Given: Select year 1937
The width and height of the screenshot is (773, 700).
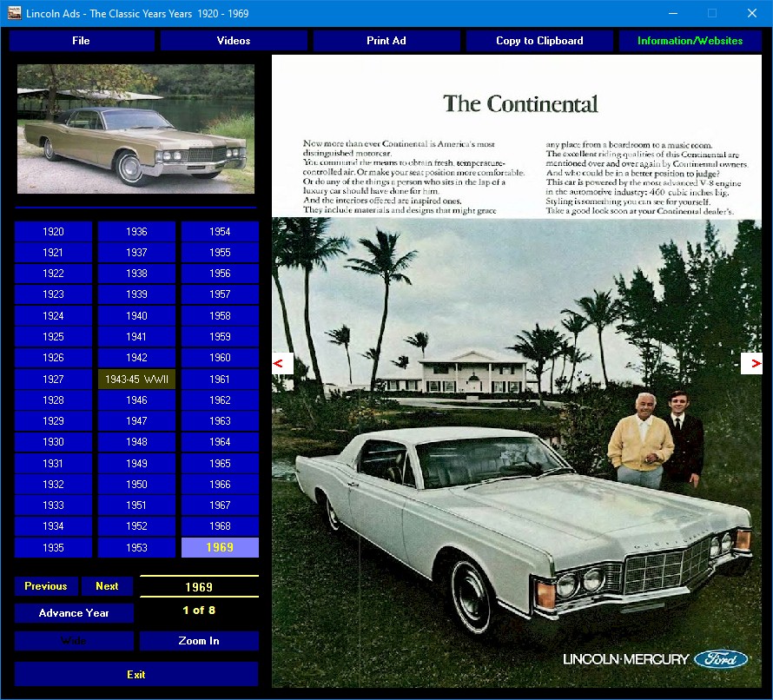Looking at the screenshot, I should [136, 253].
